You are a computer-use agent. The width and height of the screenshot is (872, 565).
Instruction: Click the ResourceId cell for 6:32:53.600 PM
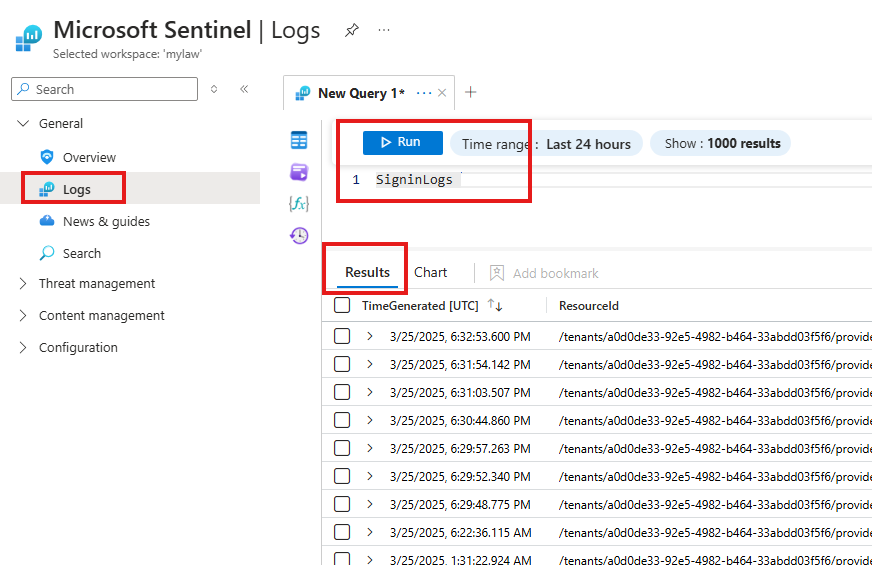[x=715, y=337]
